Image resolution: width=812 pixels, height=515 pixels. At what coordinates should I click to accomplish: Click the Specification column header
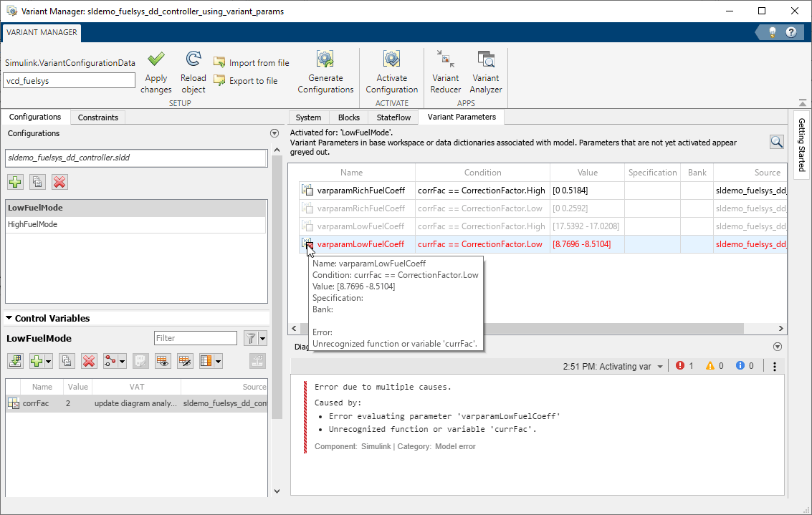pos(652,173)
